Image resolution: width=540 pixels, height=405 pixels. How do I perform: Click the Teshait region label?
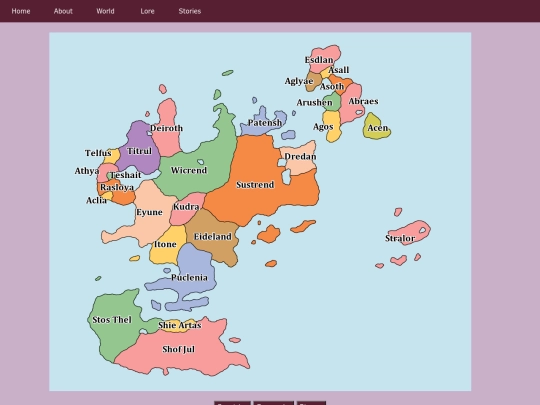pyautogui.click(x=125, y=175)
